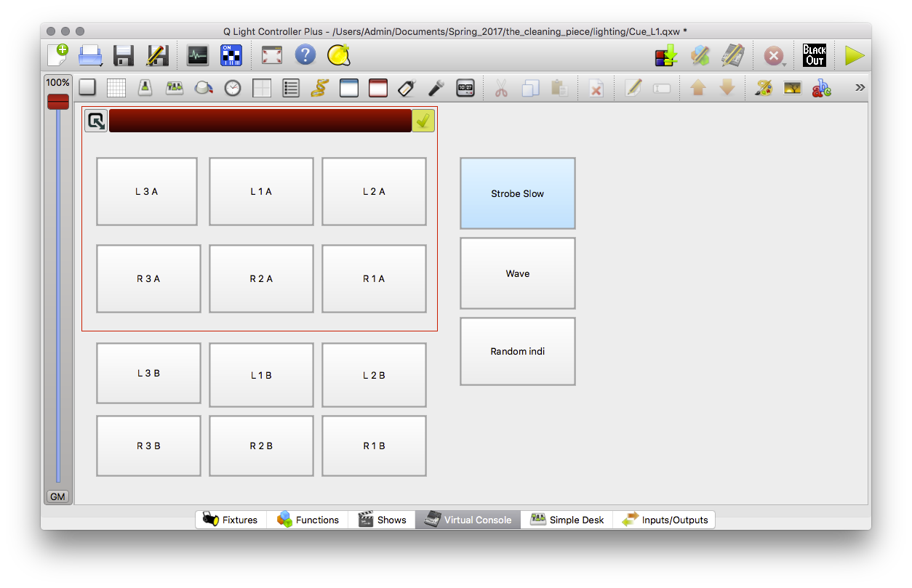This screenshot has width=912, height=588.
Task: Add a new speed dial
Action: click(233, 88)
